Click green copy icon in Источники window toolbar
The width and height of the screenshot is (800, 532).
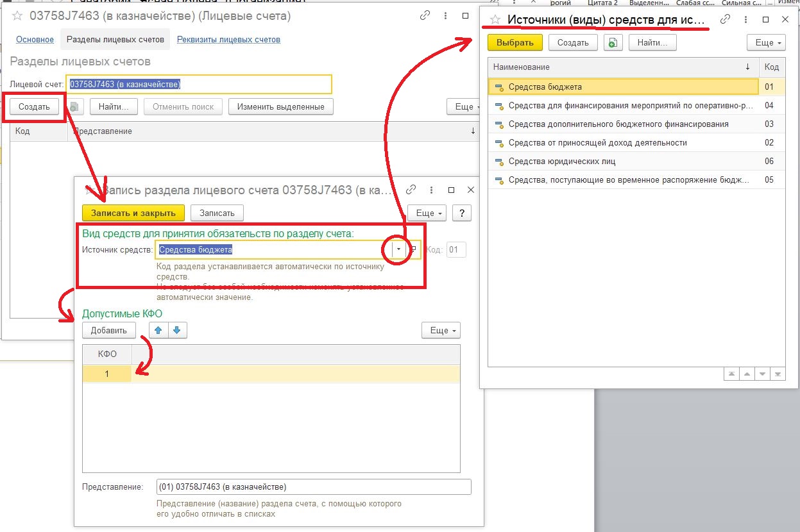pyautogui.click(x=613, y=42)
